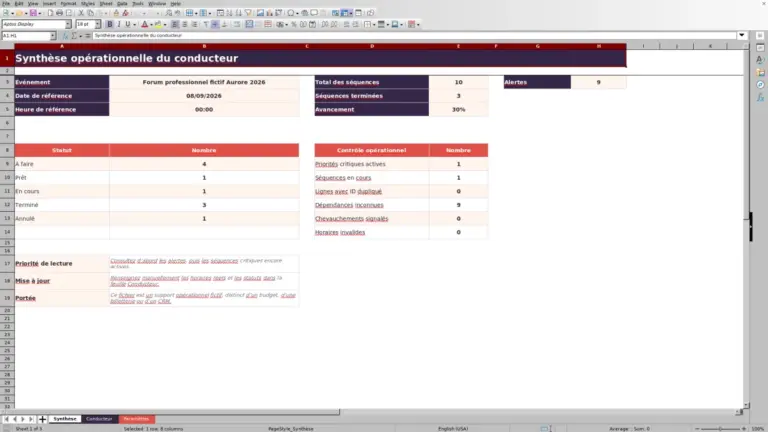The image size is (768, 432).
Task: Open the Background Color dropdown arrow
Action: coord(165,24)
